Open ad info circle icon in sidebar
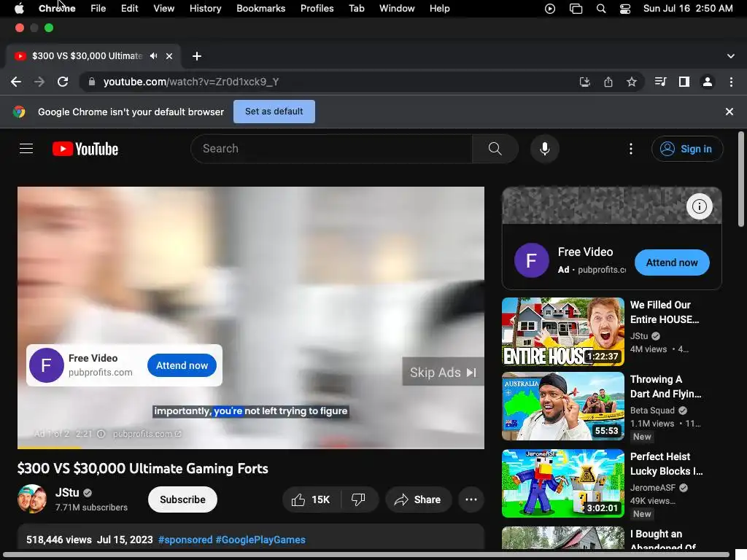Image resolution: width=747 pixels, height=560 pixels. [x=700, y=206]
